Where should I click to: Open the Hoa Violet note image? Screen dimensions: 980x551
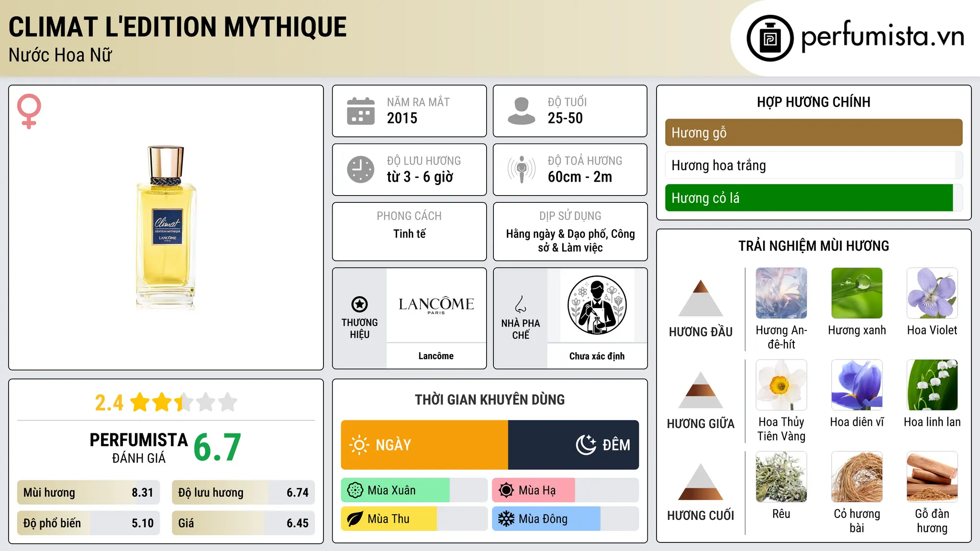(932, 293)
